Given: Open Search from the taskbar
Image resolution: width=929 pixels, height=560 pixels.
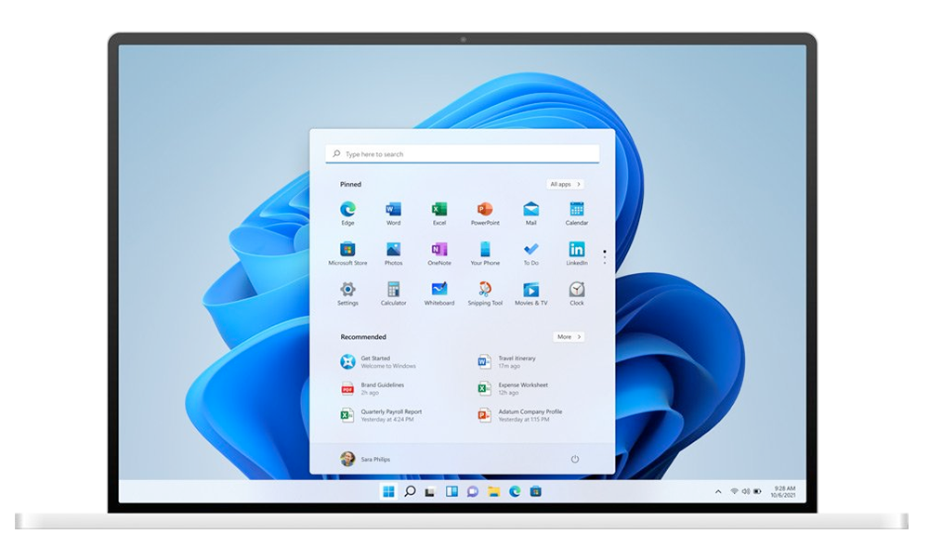Looking at the screenshot, I should pos(410,491).
